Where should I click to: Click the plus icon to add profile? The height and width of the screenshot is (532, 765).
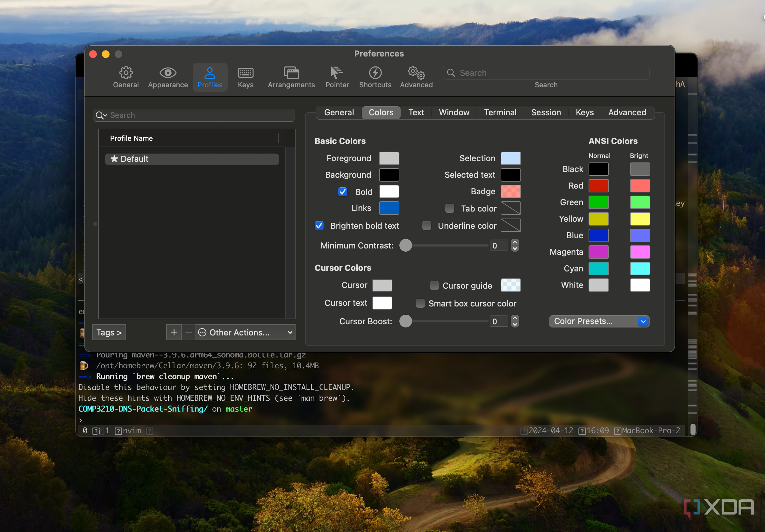(x=174, y=332)
